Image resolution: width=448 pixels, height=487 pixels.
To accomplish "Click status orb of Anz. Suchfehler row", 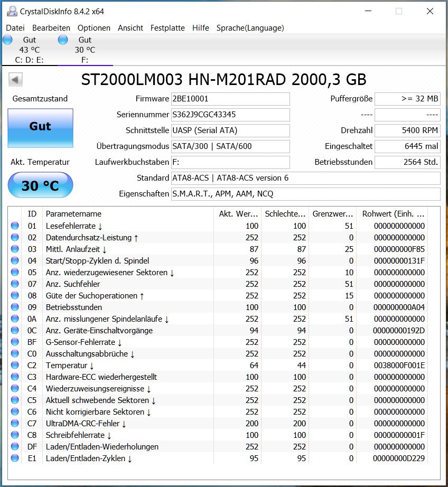I will 15,284.
